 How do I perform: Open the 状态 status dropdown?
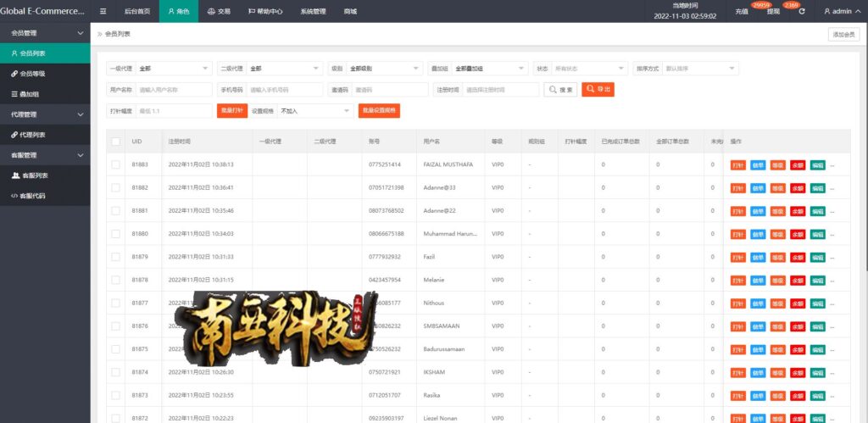[x=589, y=69]
